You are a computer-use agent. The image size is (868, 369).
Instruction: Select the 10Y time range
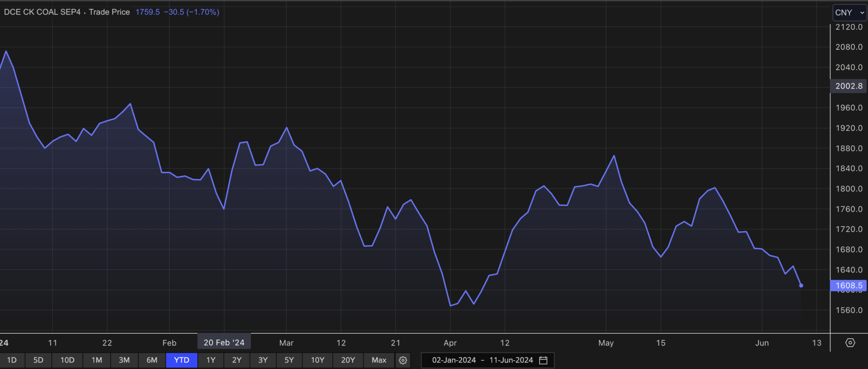[x=318, y=360]
